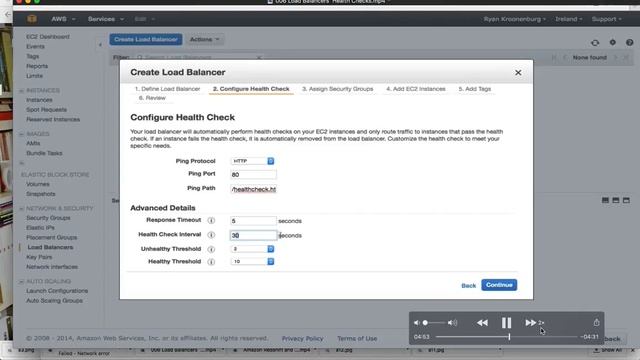
Task: Pause the video playback
Action: coord(506,323)
